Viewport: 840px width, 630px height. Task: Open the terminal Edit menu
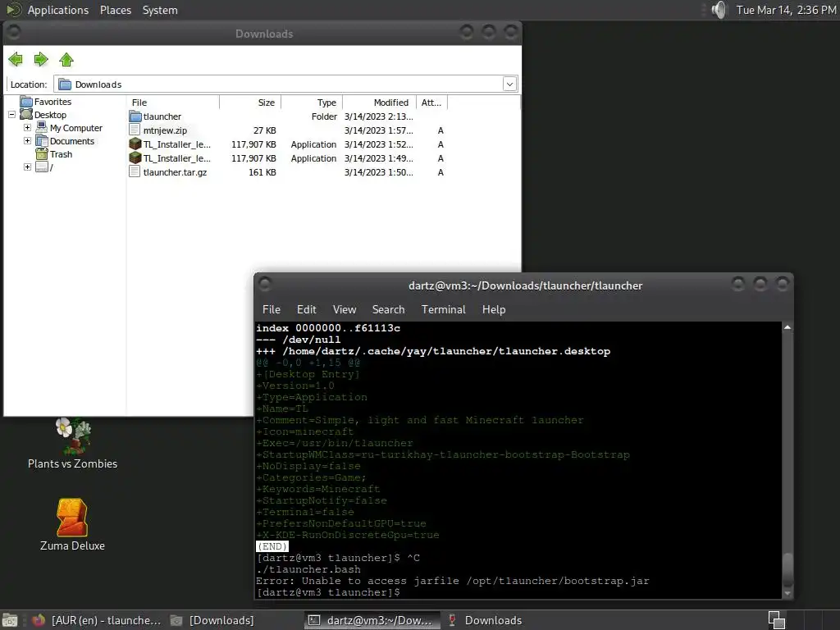pyautogui.click(x=307, y=309)
